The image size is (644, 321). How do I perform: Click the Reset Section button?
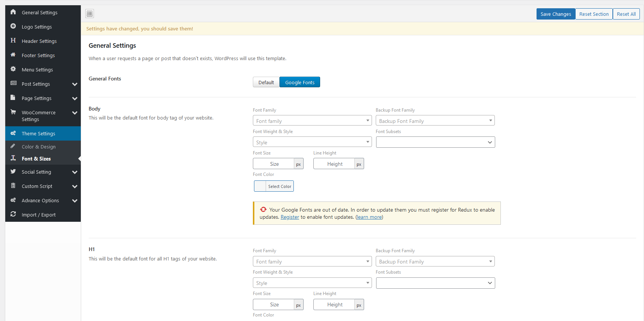point(594,14)
